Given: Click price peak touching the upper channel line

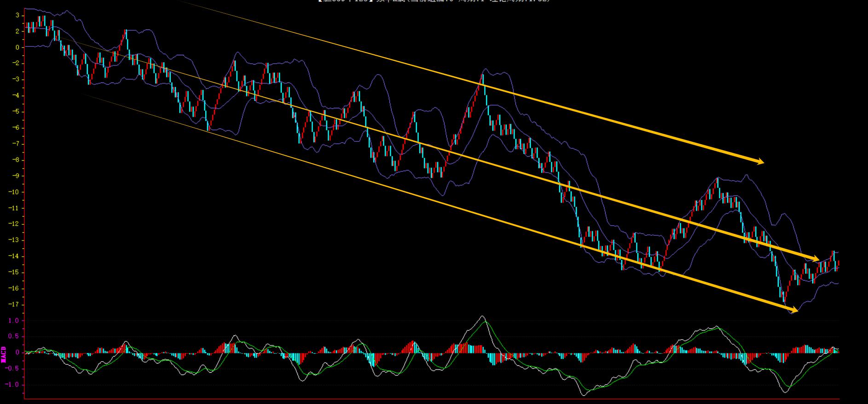Looking at the screenshot, I should 483,75.
